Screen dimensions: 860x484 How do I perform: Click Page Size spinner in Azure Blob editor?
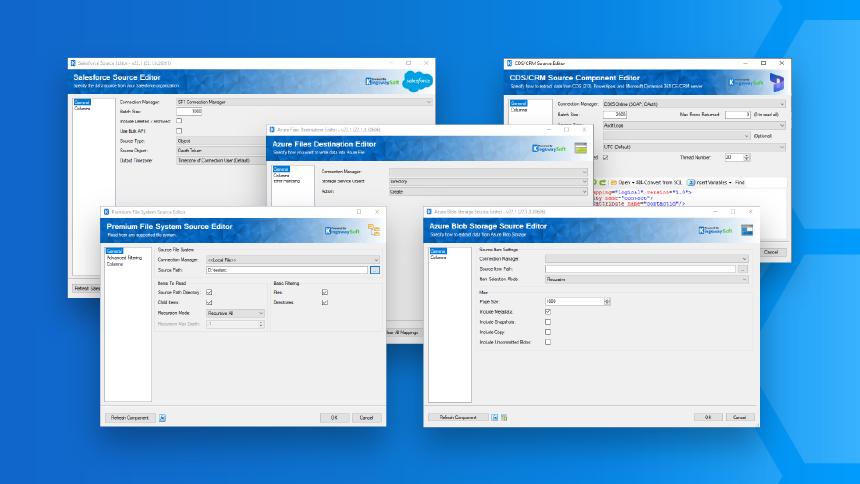tap(607, 302)
